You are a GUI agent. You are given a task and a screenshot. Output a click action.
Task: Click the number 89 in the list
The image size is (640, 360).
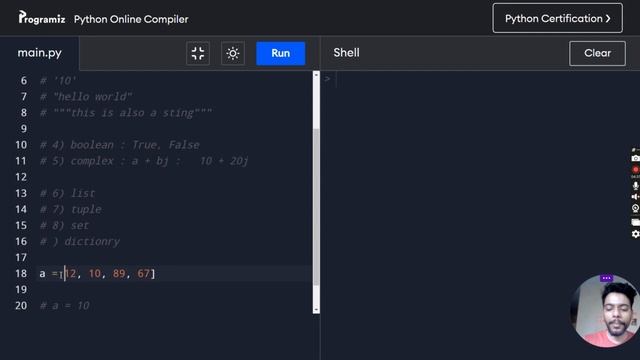119,273
